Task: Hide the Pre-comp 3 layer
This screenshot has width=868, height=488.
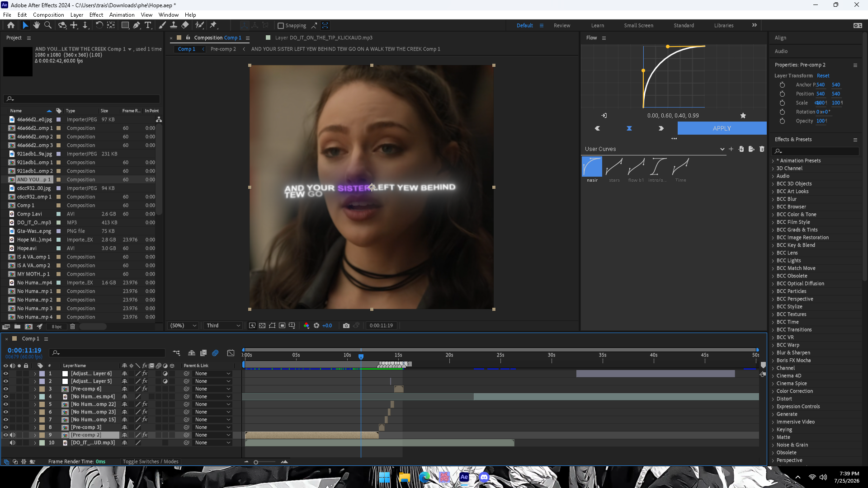Action: click(6, 427)
